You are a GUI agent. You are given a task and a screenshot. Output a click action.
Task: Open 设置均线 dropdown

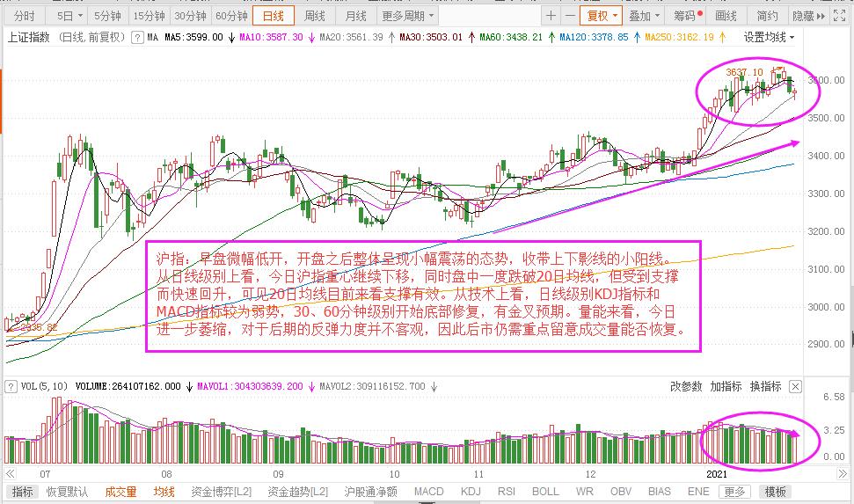pos(769,37)
